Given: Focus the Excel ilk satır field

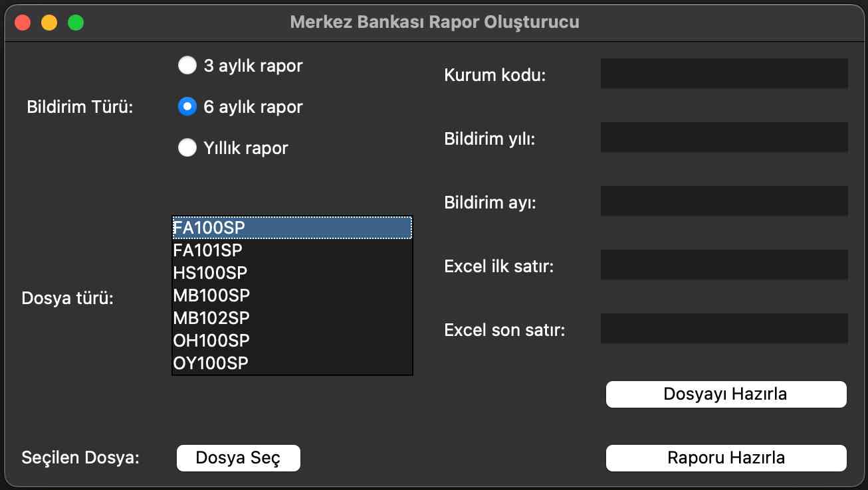Looking at the screenshot, I should point(724,265).
